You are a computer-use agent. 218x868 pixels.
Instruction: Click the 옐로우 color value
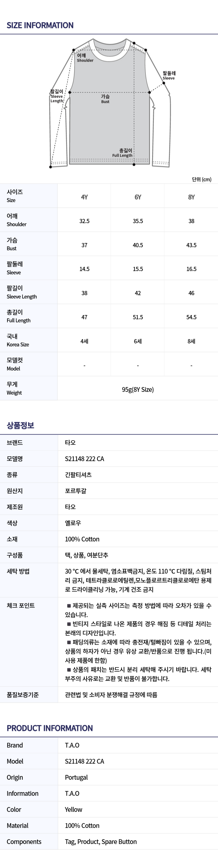[73, 523]
